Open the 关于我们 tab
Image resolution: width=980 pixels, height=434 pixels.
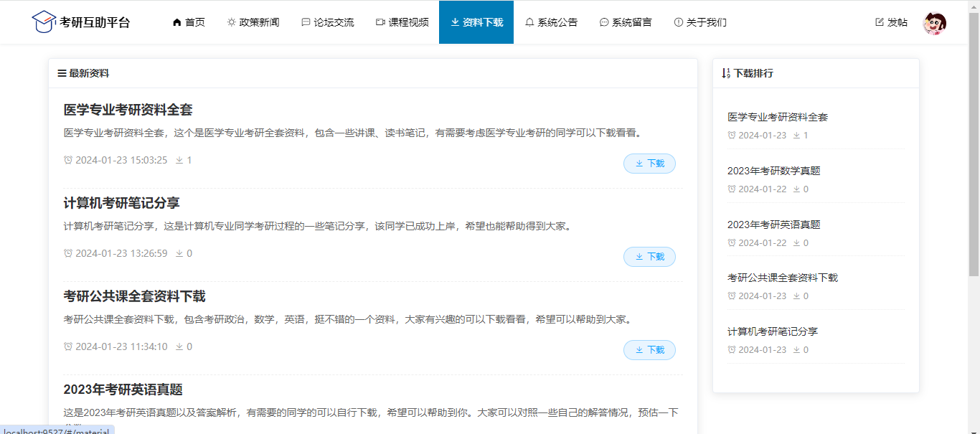(x=700, y=22)
